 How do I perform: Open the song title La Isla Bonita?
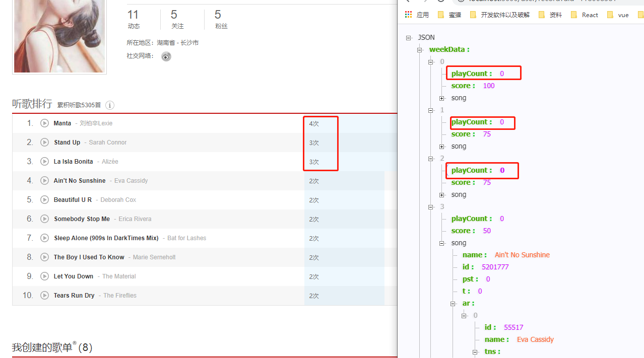click(x=74, y=162)
